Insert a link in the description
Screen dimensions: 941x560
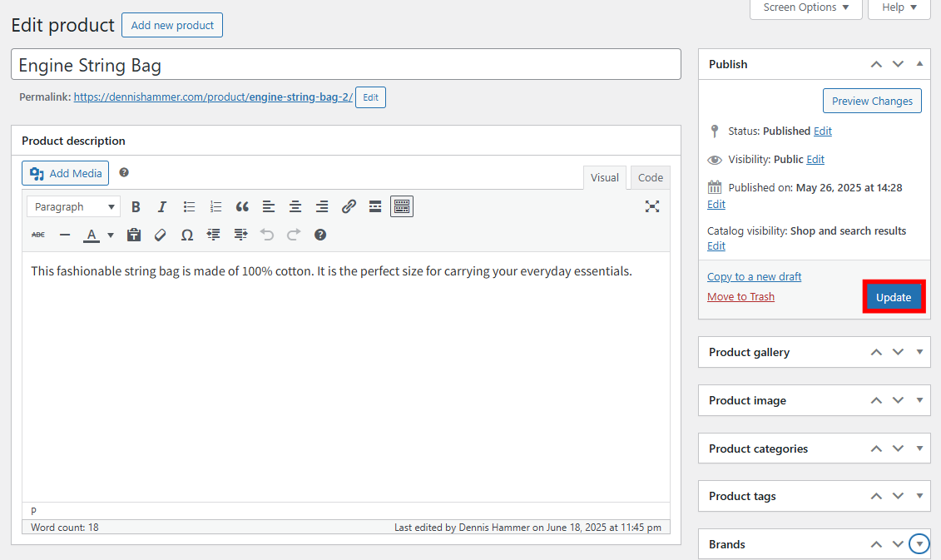pos(349,206)
